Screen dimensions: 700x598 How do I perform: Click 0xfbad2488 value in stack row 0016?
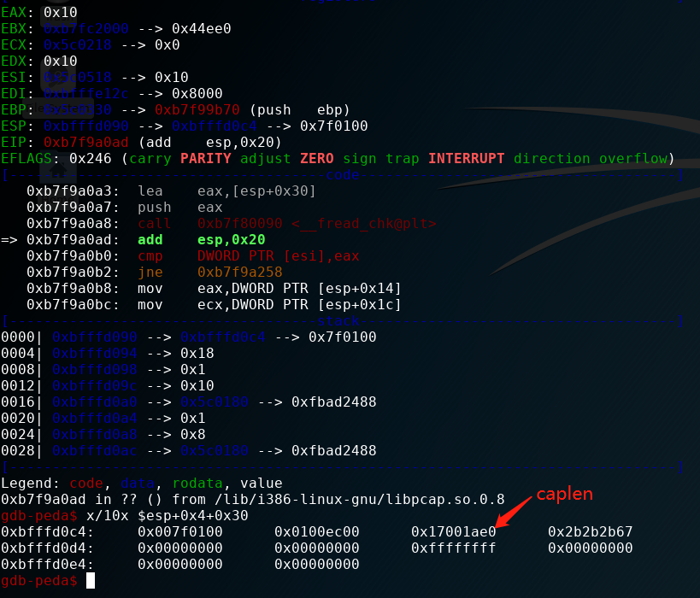point(334,402)
